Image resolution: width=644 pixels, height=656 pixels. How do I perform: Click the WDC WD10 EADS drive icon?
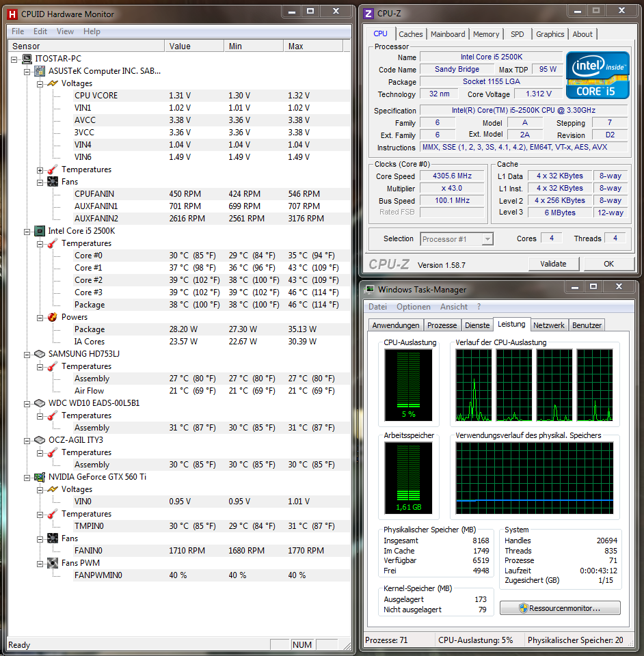(40, 403)
